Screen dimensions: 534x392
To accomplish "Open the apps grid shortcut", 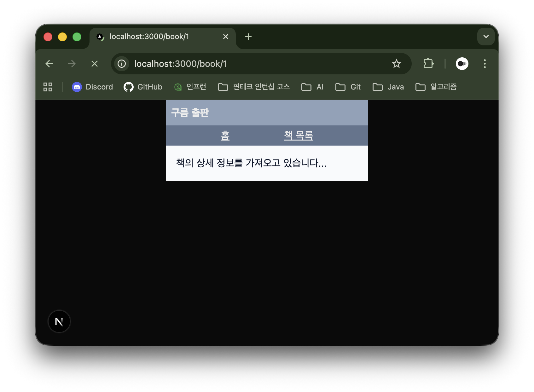I will [x=48, y=87].
